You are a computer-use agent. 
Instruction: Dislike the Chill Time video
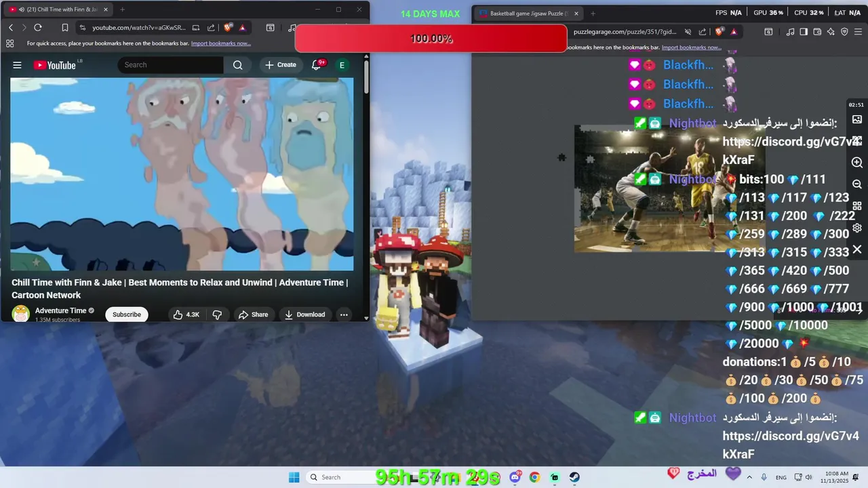click(x=217, y=314)
